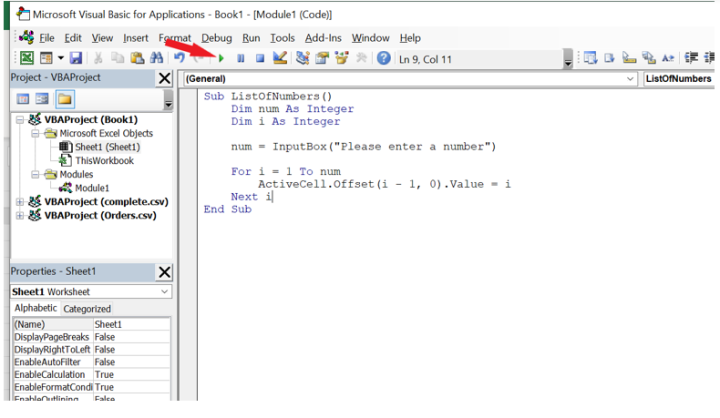Screen dimensions: 720x418
Task: Open the Debug menu
Action: pos(216,38)
